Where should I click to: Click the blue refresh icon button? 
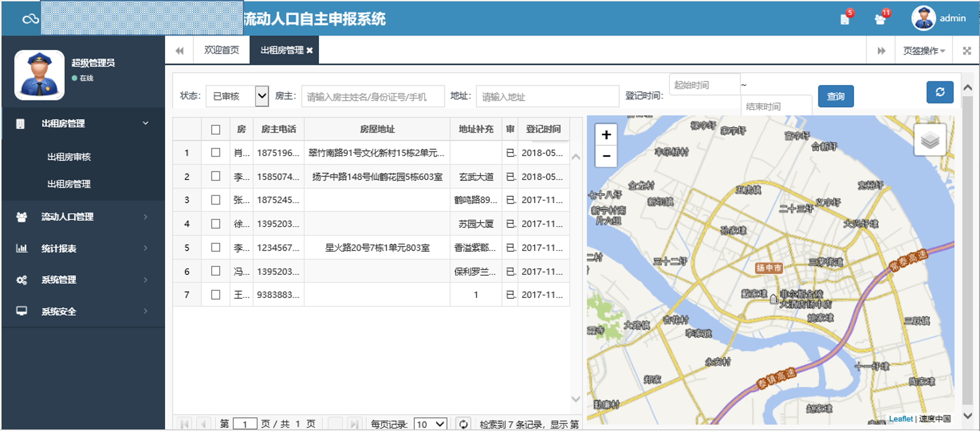pos(940,92)
